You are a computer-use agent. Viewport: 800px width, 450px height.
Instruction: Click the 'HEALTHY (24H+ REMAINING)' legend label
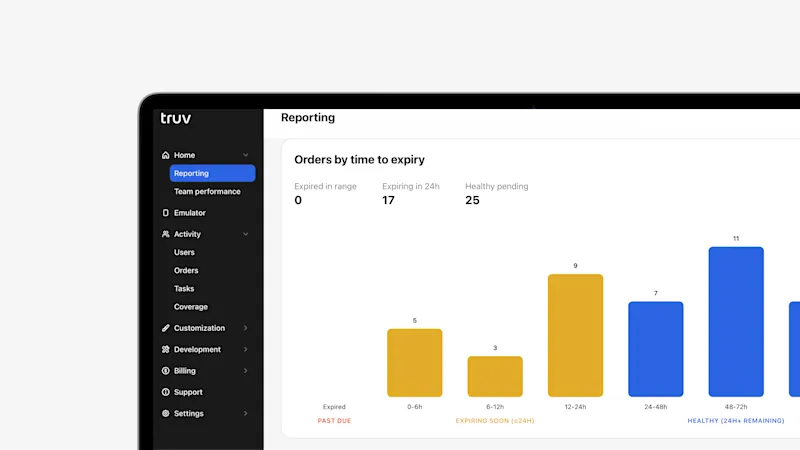(x=736, y=421)
